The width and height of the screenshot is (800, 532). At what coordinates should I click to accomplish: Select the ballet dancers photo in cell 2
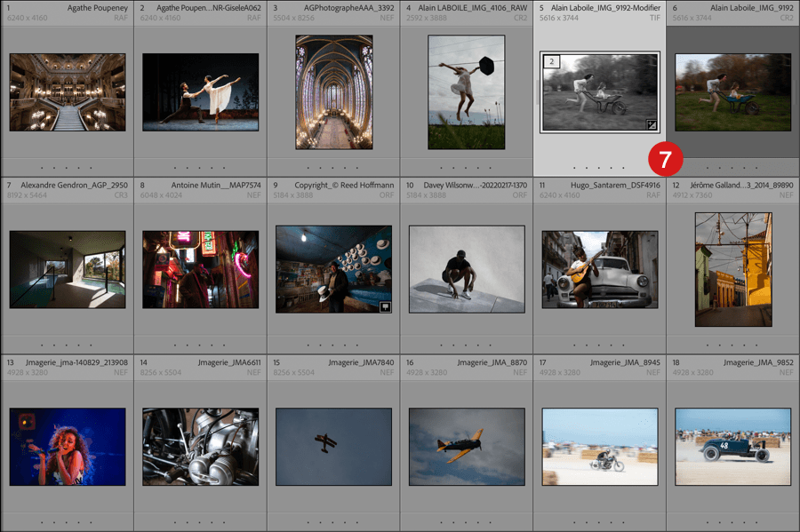tap(200, 91)
